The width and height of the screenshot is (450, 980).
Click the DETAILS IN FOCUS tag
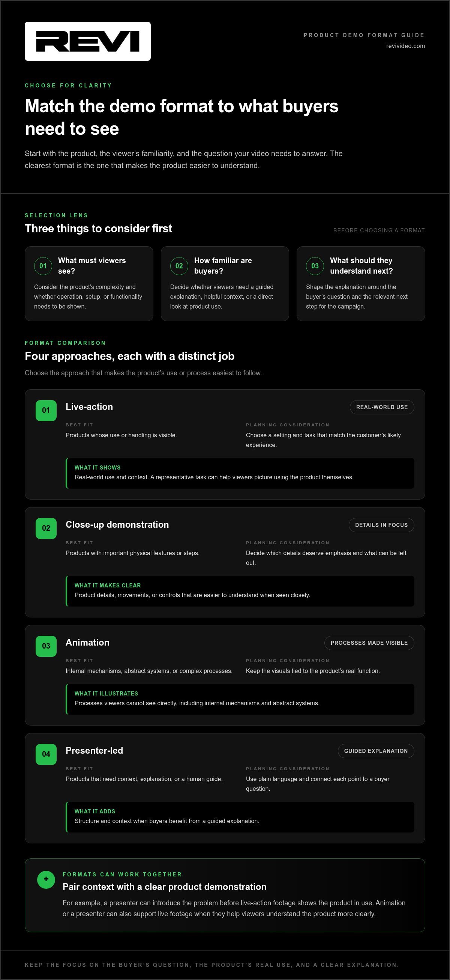(x=382, y=525)
